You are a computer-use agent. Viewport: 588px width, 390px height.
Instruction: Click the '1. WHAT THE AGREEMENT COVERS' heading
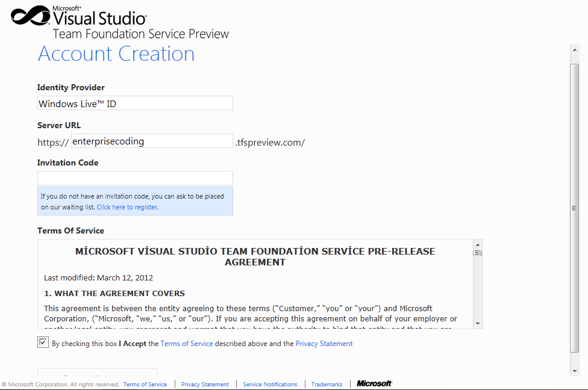tap(114, 293)
